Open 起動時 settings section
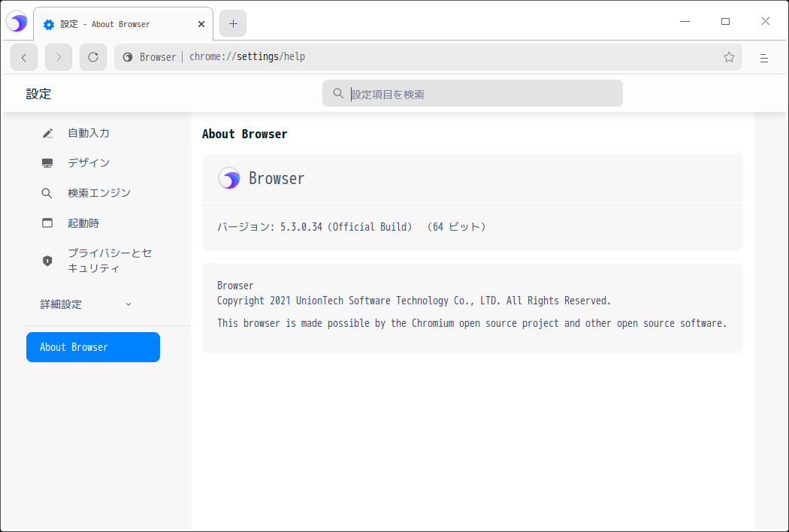The height and width of the screenshot is (532, 789). pos(83,223)
